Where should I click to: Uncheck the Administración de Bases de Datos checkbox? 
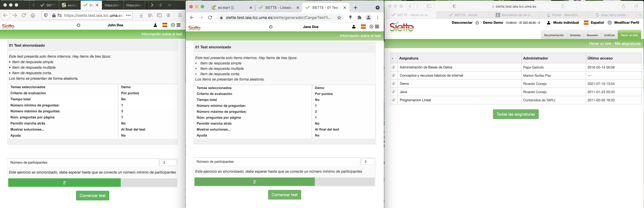[x=393, y=67]
